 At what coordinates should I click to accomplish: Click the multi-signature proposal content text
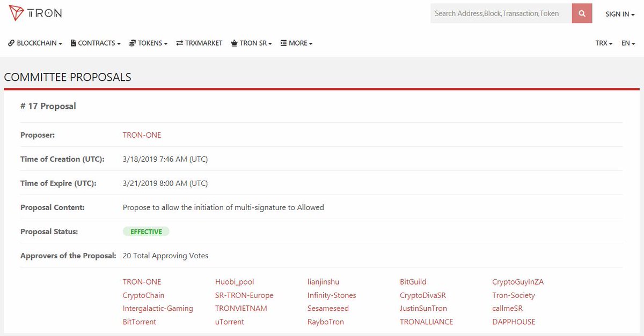[x=223, y=207]
